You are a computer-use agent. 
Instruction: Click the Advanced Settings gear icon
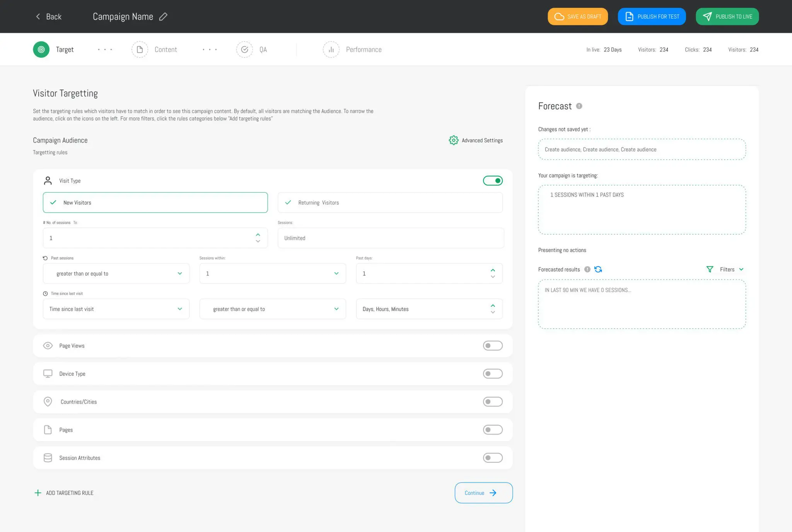point(453,140)
